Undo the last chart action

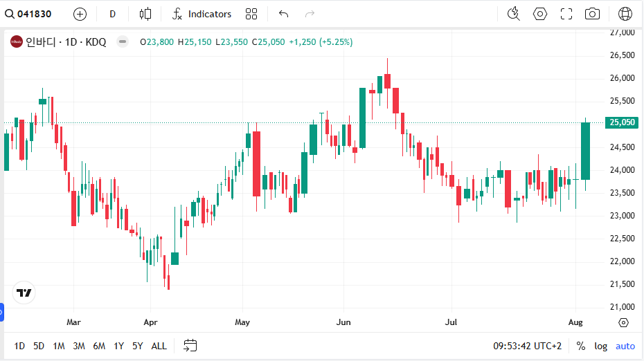coord(283,14)
